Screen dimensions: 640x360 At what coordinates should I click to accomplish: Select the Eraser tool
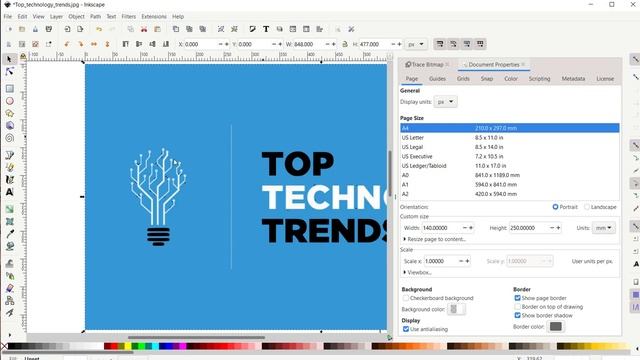coord(9,288)
